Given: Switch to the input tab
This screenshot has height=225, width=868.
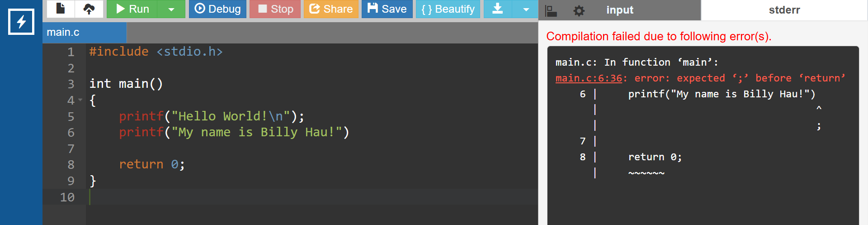Looking at the screenshot, I should (x=620, y=10).
